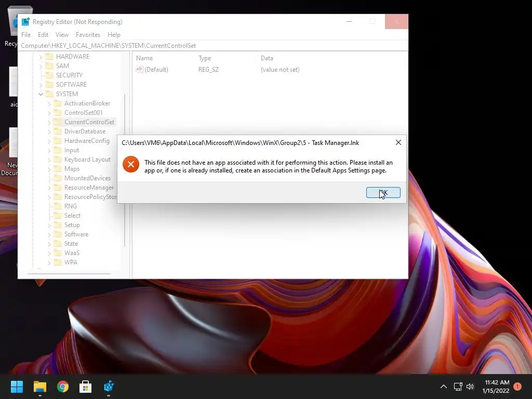This screenshot has width=532, height=399.
Task: Open the notification badge in the tray
Action: 517,387
